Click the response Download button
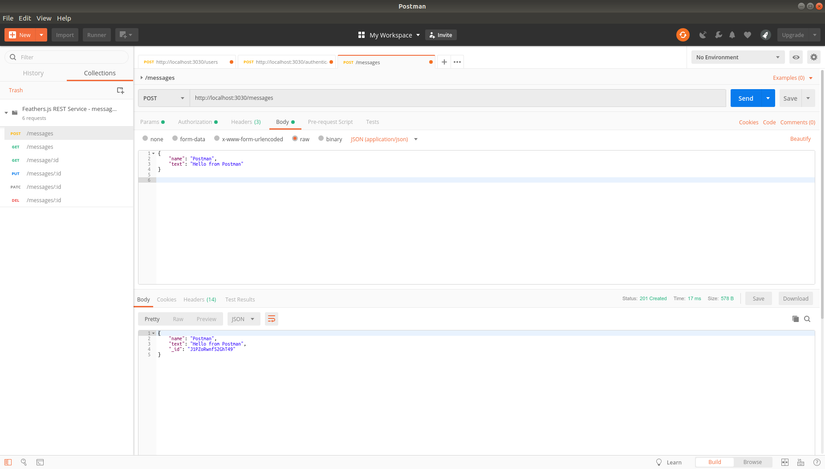 pos(796,298)
